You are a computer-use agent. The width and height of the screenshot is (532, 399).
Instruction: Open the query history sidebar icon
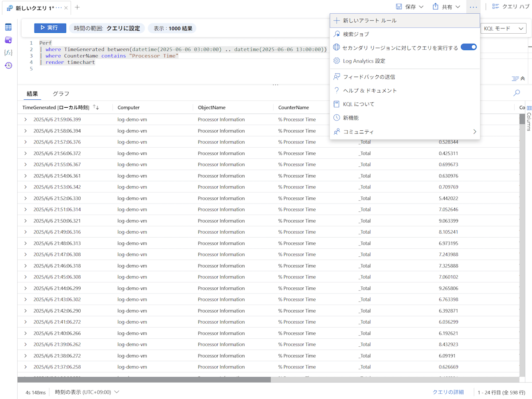point(8,65)
